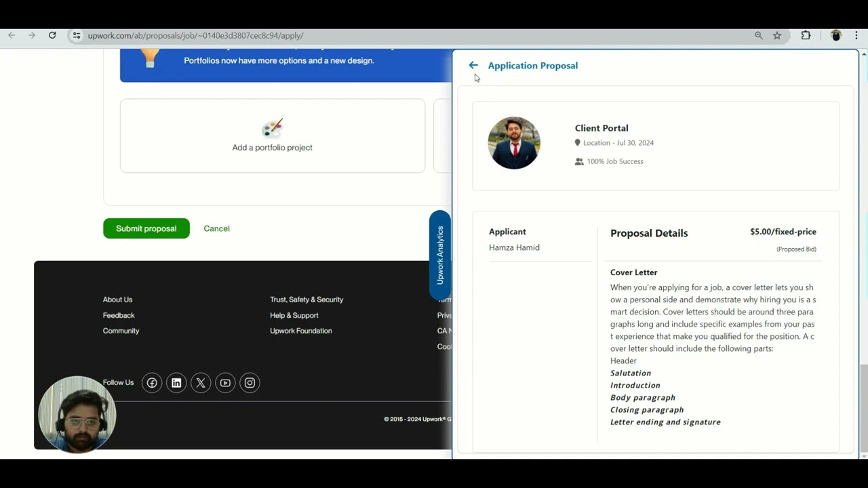Image resolution: width=868 pixels, height=488 pixels.
Task: Click the Proposal Details heading
Action: tap(649, 233)
